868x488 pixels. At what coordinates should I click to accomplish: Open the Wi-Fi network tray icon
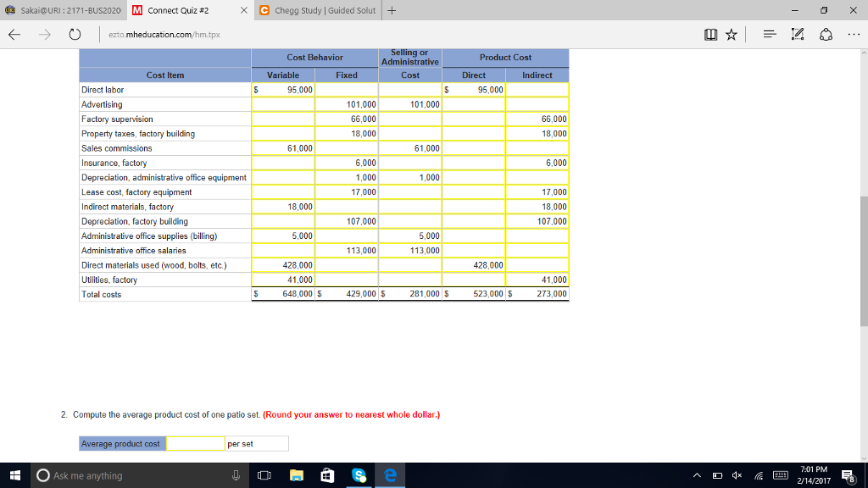tap(759, 475)
